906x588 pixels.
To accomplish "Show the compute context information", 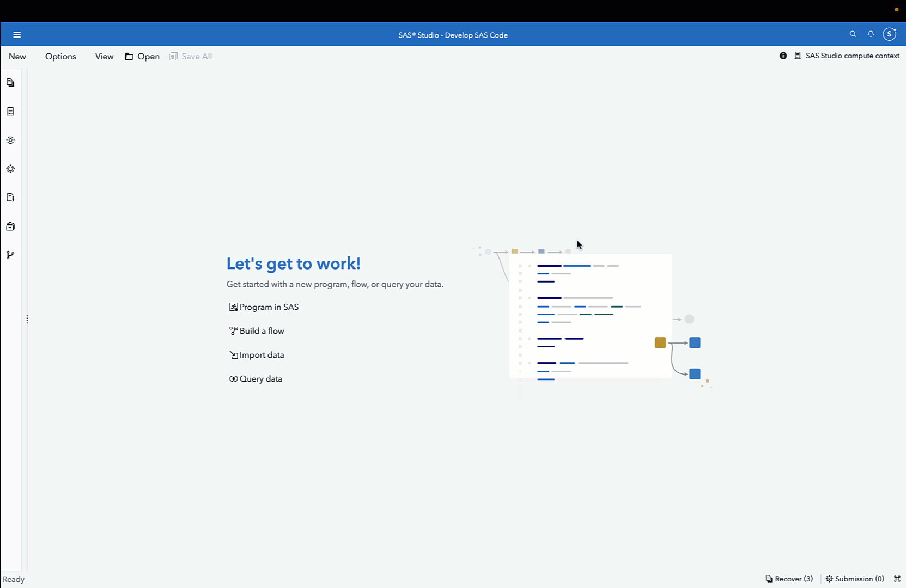I will click(x=783, y=56).
